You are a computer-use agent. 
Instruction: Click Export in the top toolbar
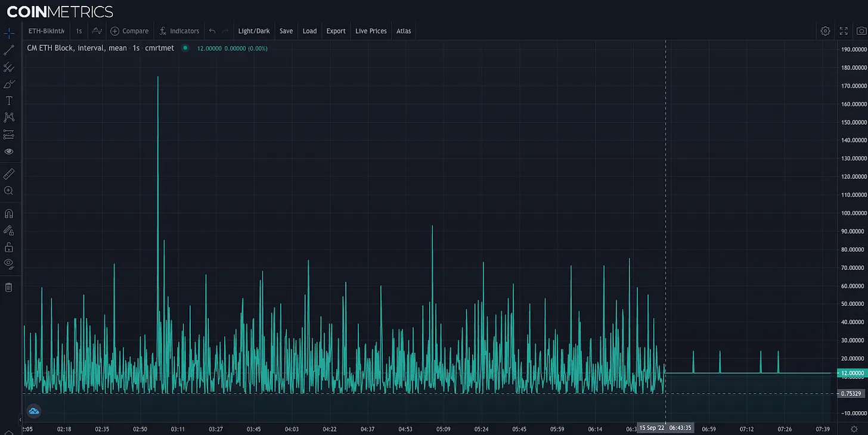pyautogui.click(x=336, y=31)
